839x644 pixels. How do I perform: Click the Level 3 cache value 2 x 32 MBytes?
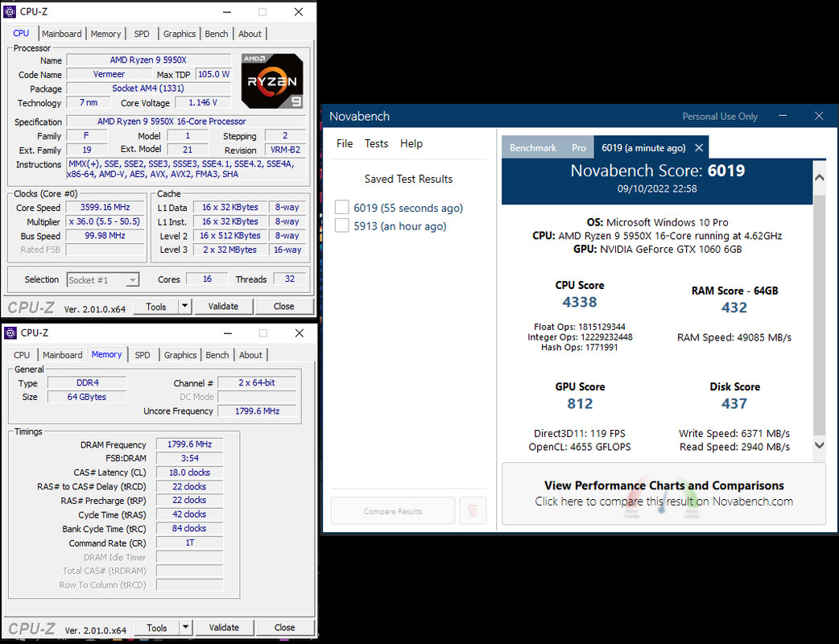(229, 250)
